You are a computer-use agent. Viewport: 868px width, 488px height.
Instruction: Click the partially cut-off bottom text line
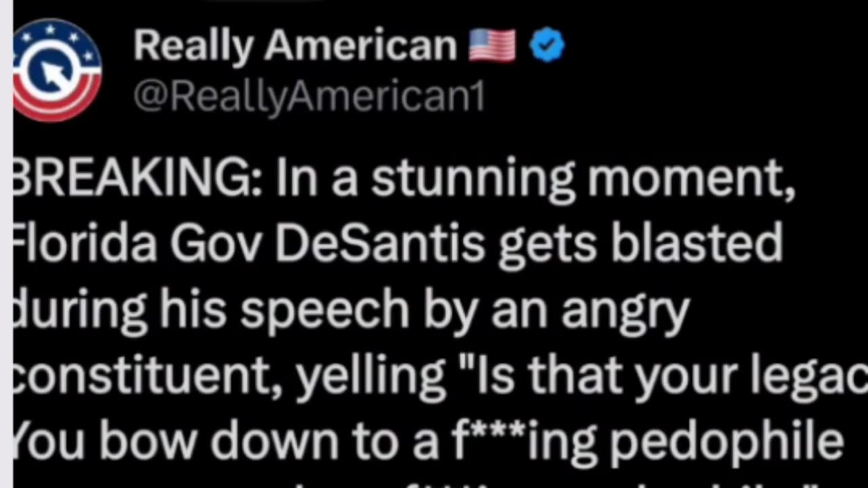[434, 483]
